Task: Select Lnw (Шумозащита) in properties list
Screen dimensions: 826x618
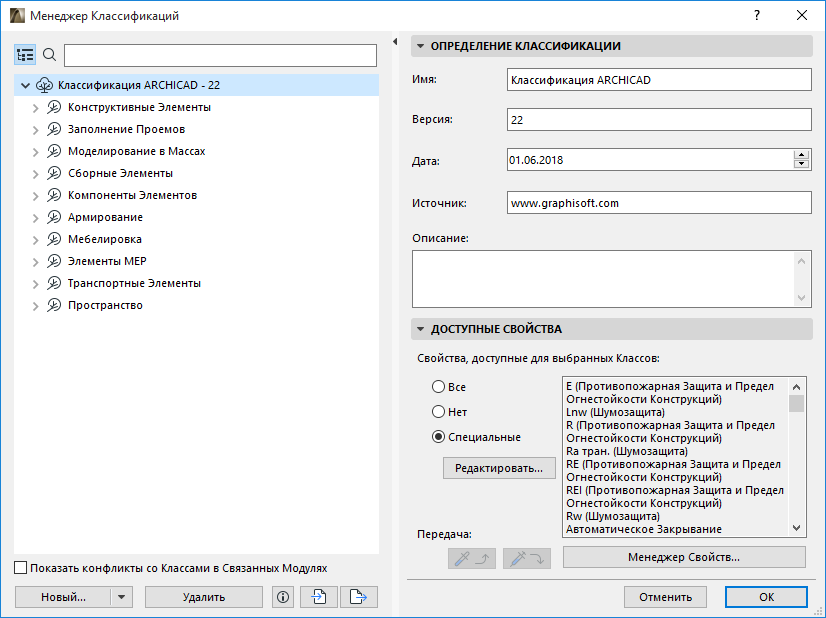Action: pos(615,412)
